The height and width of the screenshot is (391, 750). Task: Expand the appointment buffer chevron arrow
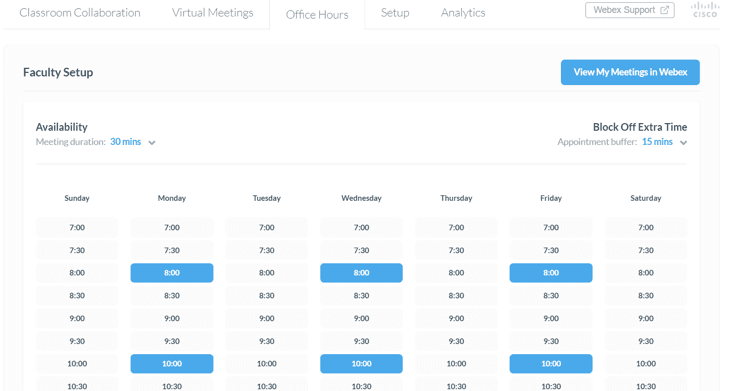684,143
